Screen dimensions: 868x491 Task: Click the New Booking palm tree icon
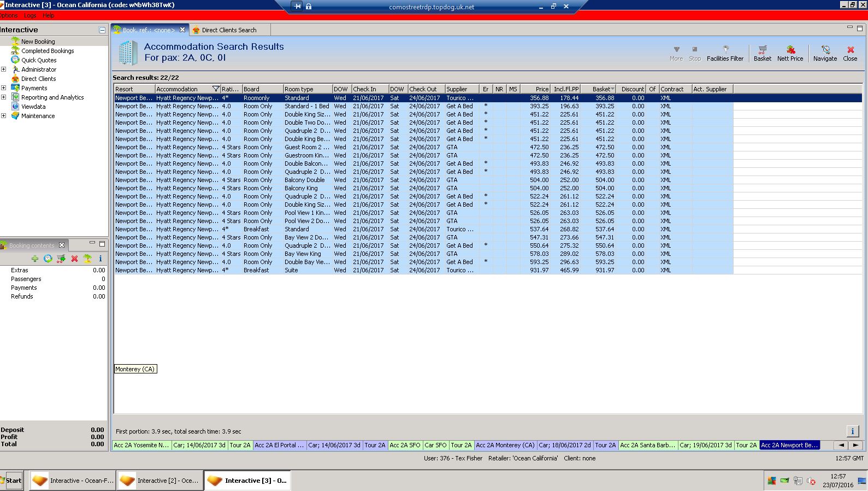coord(15,42)
